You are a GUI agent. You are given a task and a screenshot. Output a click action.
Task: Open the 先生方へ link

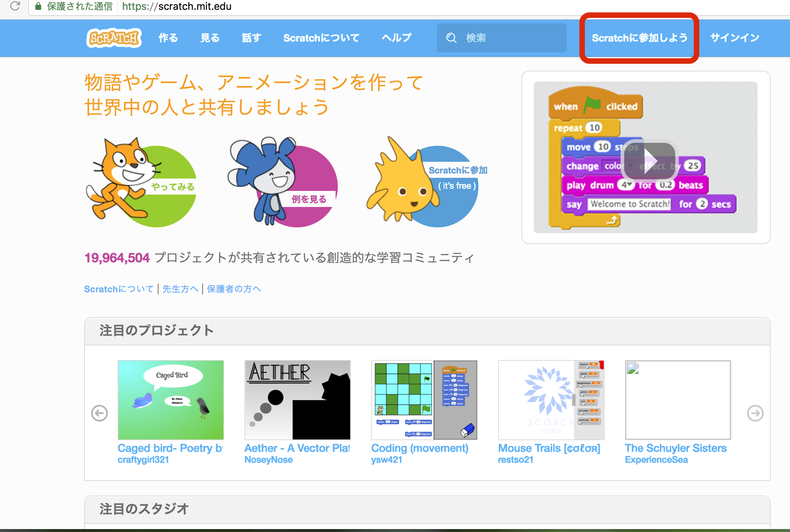click(180, 289)
